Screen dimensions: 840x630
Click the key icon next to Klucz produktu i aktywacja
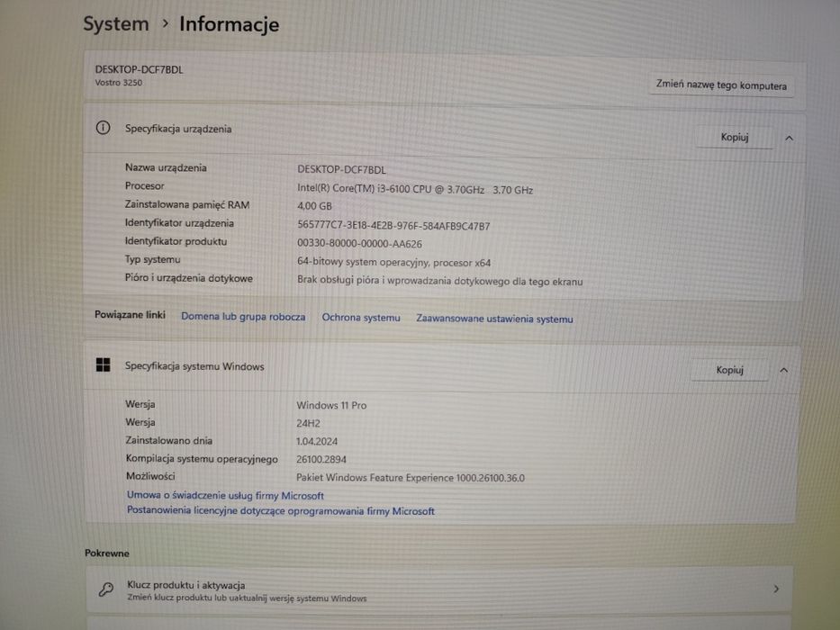click(x=106, y=589)
